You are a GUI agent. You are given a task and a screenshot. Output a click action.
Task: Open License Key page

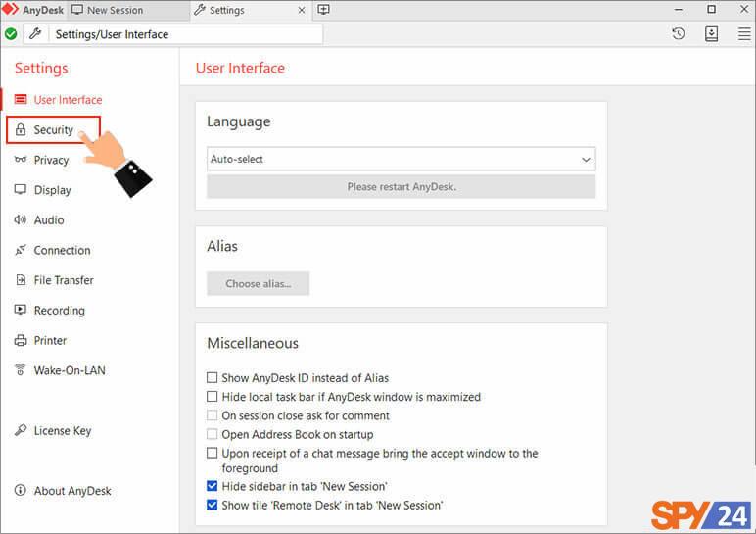[x=63, y=430]
